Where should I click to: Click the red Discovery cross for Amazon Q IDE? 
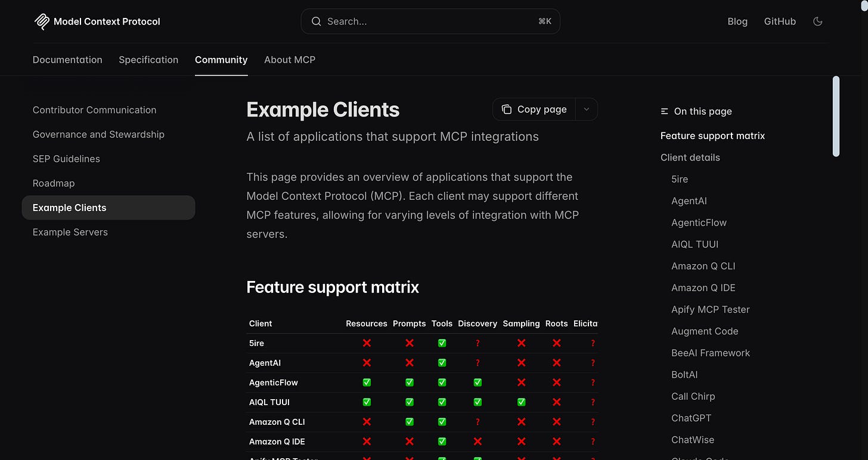(478, 442)
